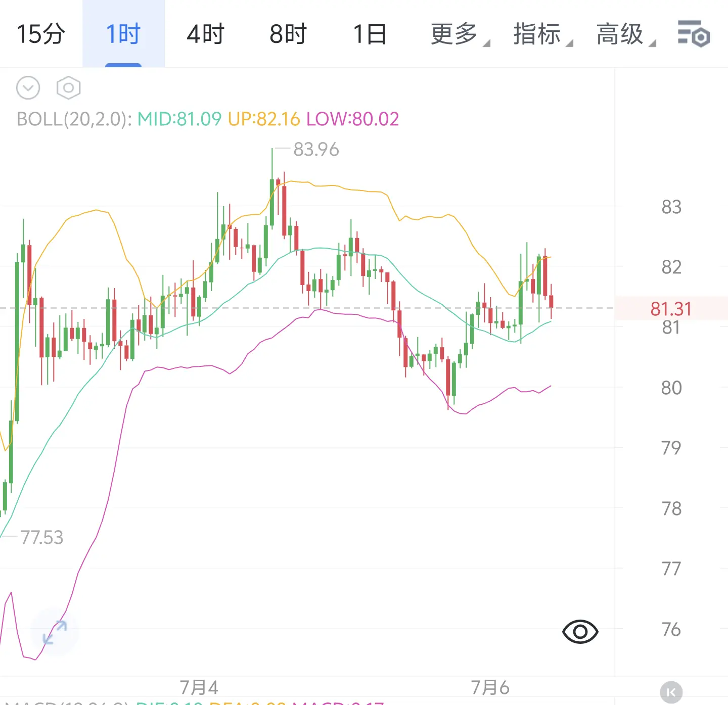Switch to the 4时 timeframe

pyautogui.click(x=205, y=34)
